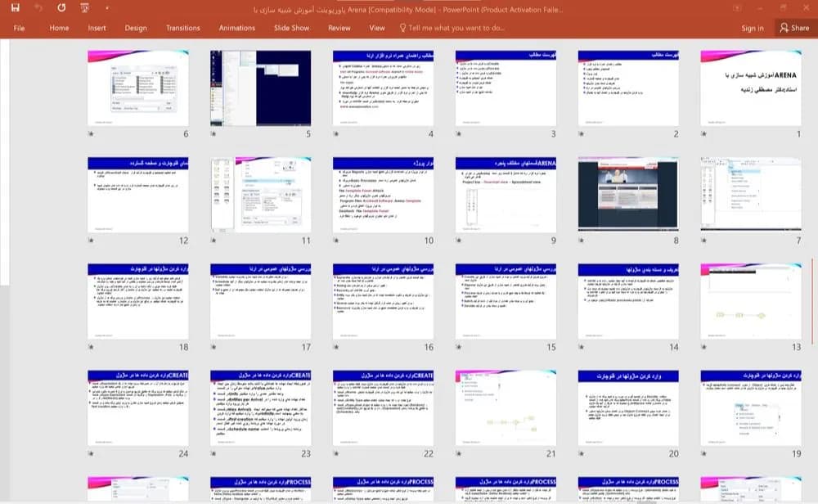The width and height of the screenshot is (818, 504).
Task: Open Ribbon Display Options
Action: (x=737, y=8)
